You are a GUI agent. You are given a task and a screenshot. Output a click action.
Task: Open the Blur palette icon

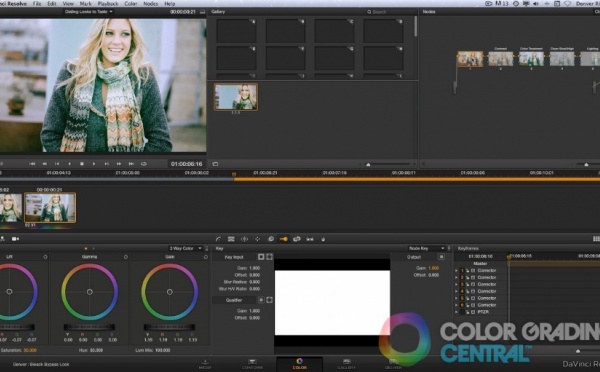271,239
